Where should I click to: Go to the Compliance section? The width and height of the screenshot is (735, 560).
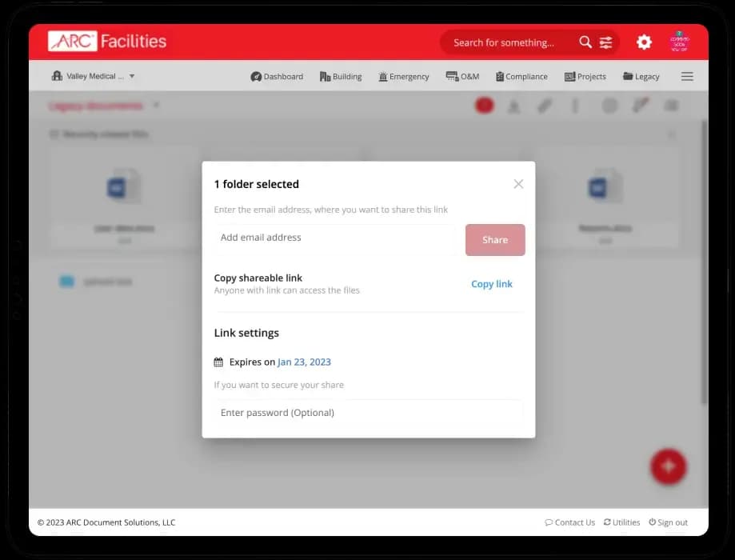[x=521, y=76]
